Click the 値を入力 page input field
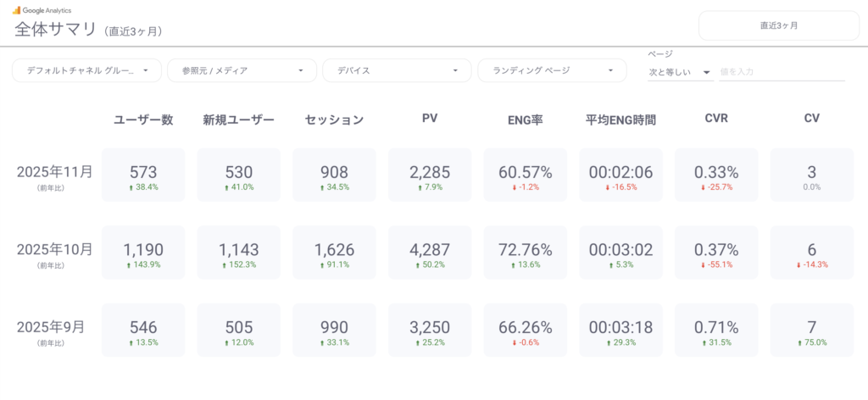The image size is (868, 400). (781, 72)
